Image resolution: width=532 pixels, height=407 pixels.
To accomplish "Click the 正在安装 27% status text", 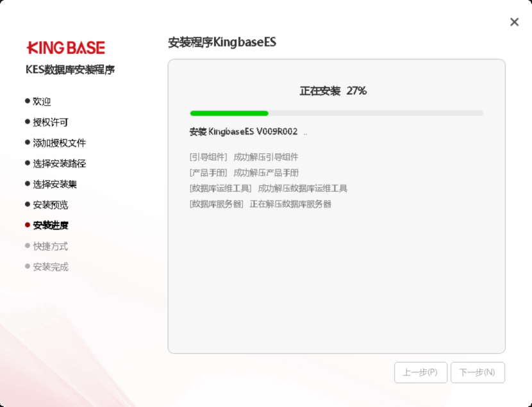I will click(333, 91).
